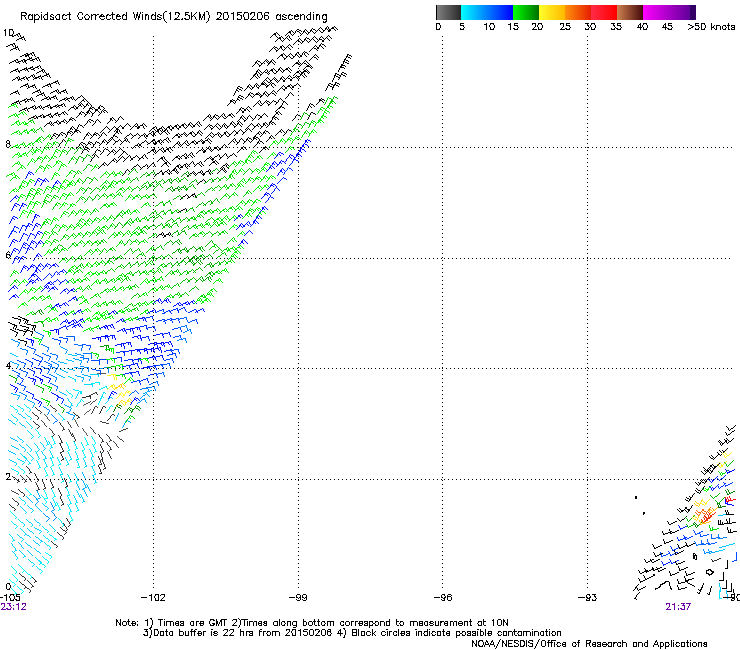Click the '23:12' time label
This screenshot has width=740, height=650.
click(13, 607)
